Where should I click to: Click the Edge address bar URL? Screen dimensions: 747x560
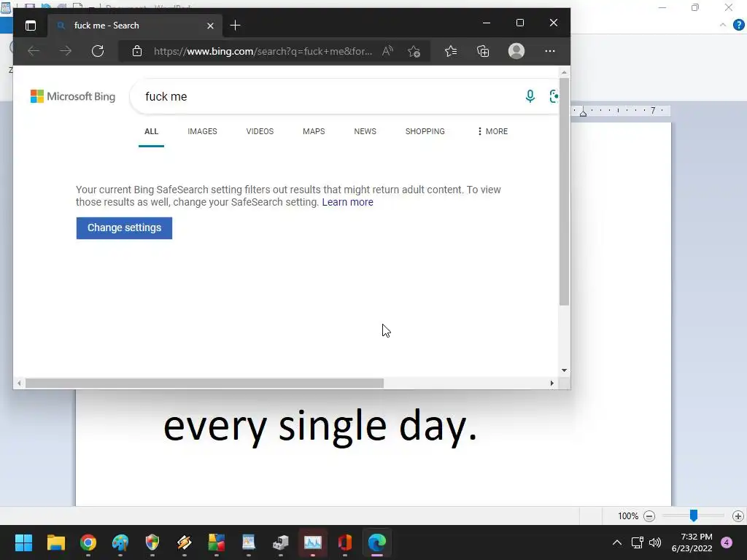point(263,52)
